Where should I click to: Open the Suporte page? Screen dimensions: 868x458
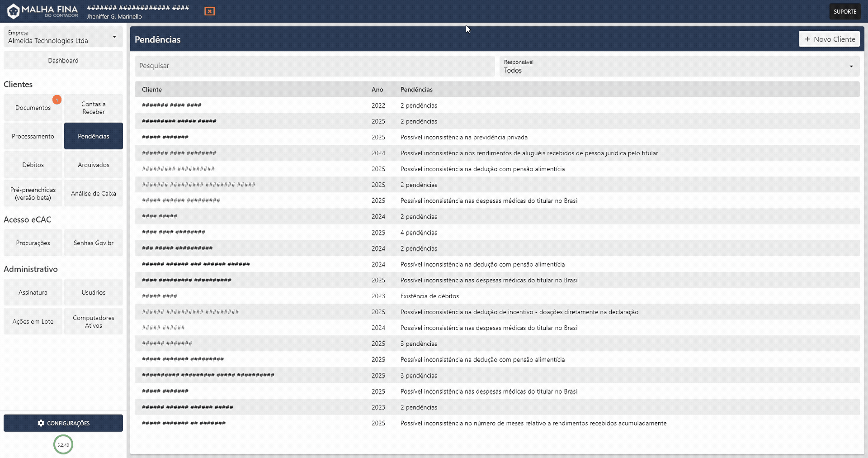(844, 11)
